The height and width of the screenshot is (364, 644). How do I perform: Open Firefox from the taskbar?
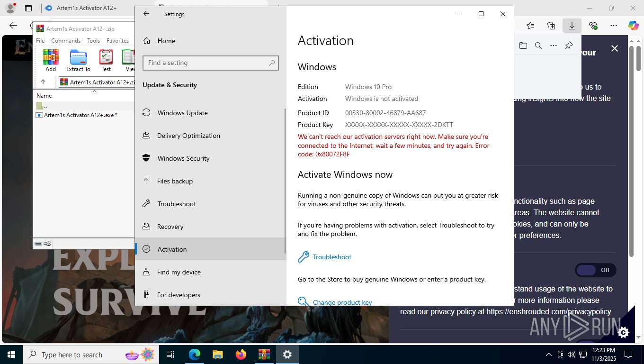241,355
